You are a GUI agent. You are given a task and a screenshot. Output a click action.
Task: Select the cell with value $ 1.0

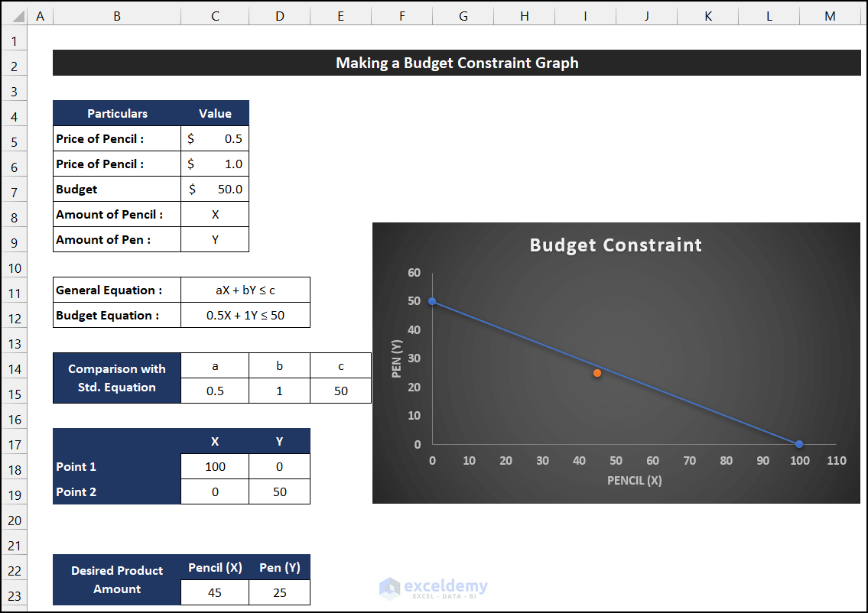tap(215, 164)
